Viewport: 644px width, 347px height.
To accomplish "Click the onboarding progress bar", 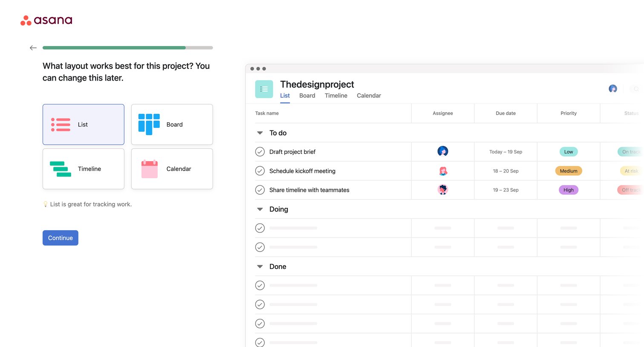I will click(128, 48).
